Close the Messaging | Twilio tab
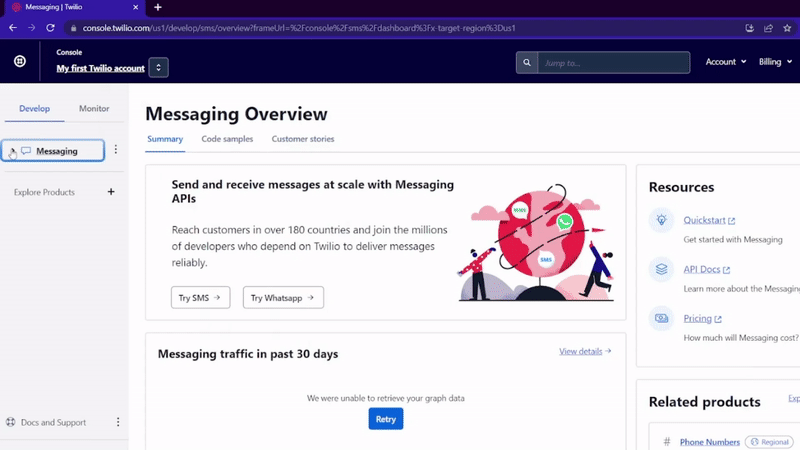The height and width of the screenshot is (450, 800). pos(135,7)
